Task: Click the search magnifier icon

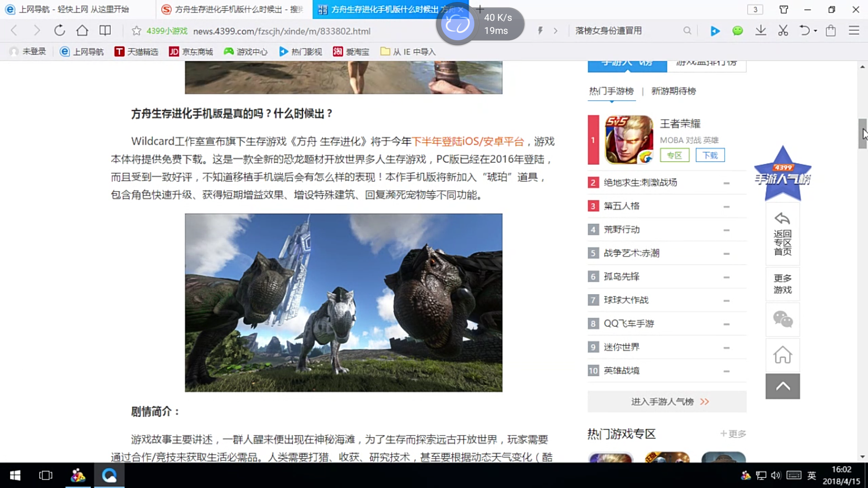Action: click(x=687, y=31)
